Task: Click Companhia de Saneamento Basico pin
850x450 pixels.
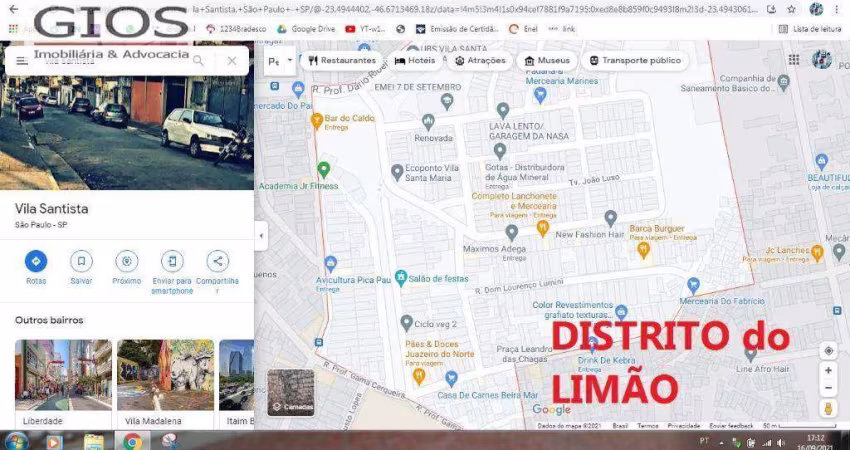Action: click(783, 82)
